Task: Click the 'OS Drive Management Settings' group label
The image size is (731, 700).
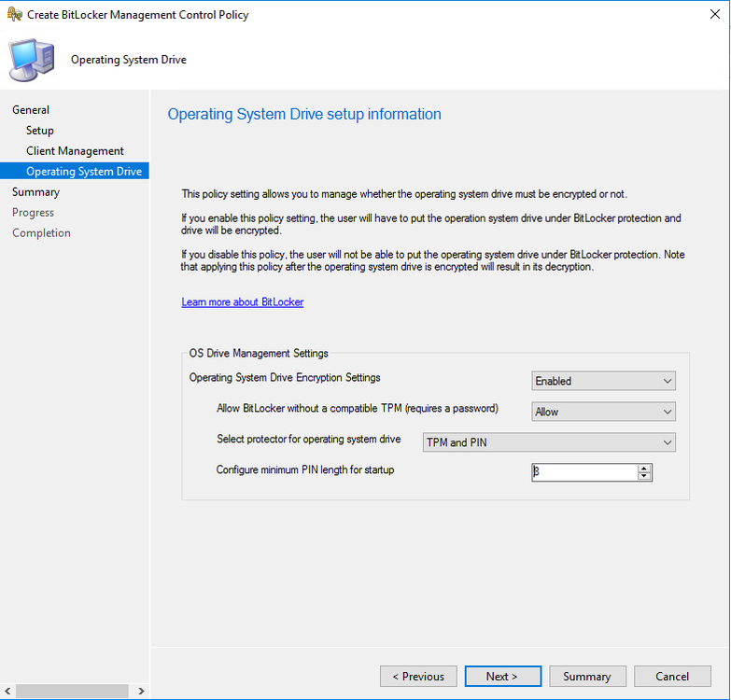Action: pos(259,353)
